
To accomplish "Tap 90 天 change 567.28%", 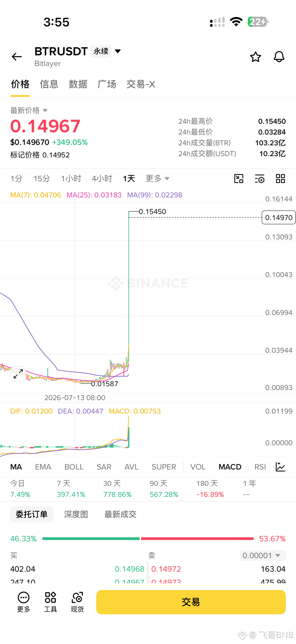I will (164, 494).
